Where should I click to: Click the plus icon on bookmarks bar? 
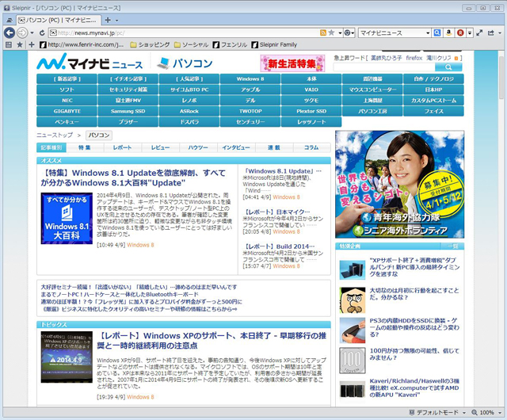32,44
